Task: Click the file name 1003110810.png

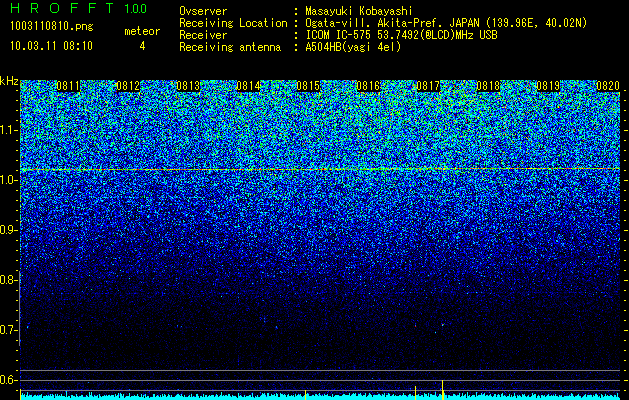Action: tap(52, 26)
